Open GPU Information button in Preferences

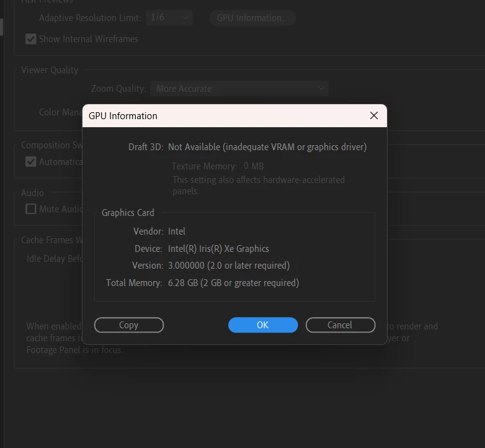tap(252, 18)
